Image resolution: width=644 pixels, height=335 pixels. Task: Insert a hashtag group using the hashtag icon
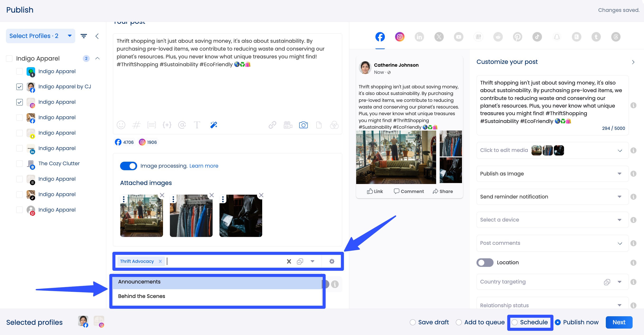tap(136, 125)
